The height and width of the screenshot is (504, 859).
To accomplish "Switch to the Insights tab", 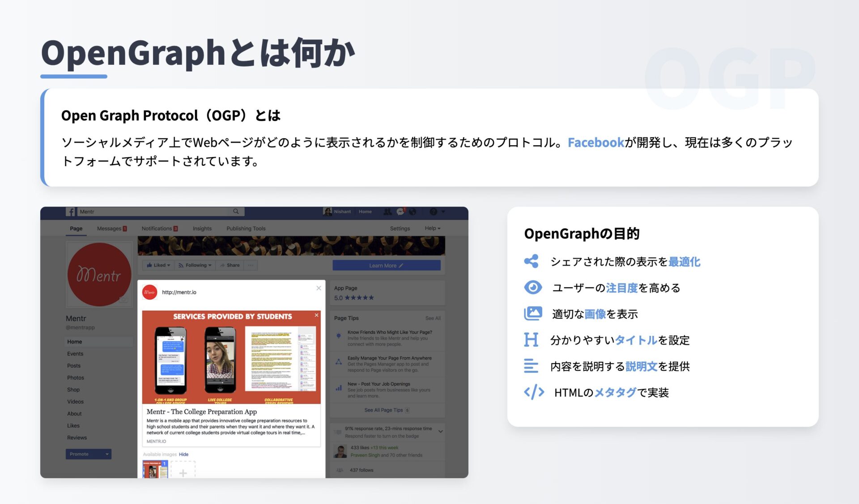I will [202, 228].
